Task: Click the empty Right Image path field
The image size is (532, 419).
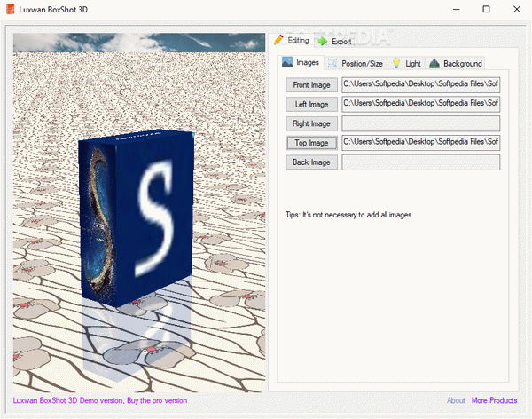Action: click(x=420, y=123)
